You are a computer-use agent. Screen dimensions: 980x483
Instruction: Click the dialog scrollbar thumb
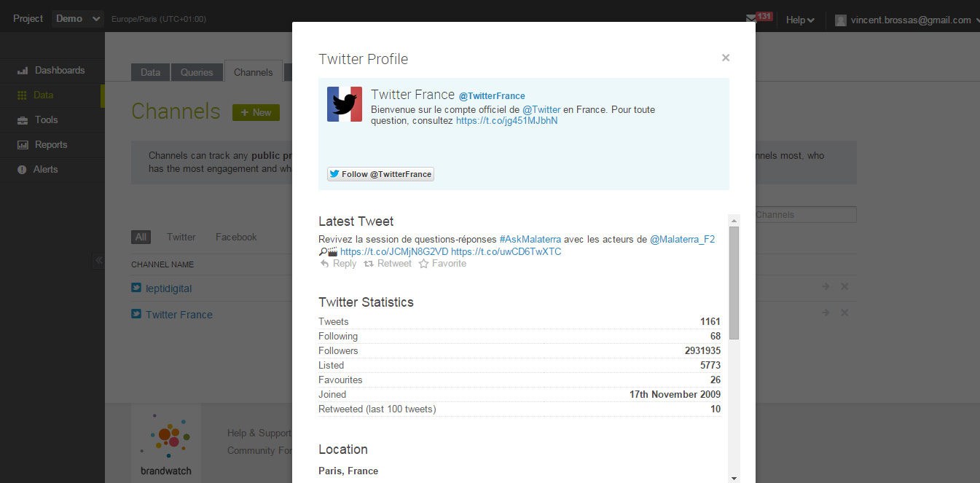click(734, 283)
